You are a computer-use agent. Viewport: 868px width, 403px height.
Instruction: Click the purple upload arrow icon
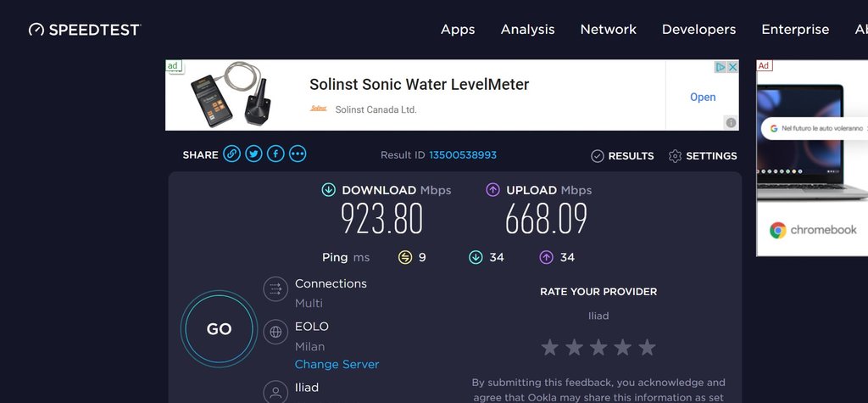pos(492,190)
